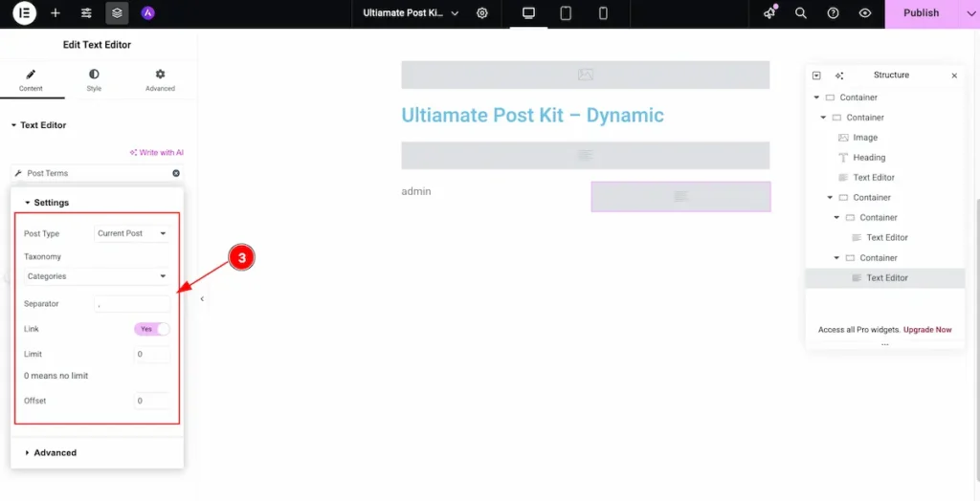Select the Heading item in Structure
980x501 pixels.
(869, 158)
